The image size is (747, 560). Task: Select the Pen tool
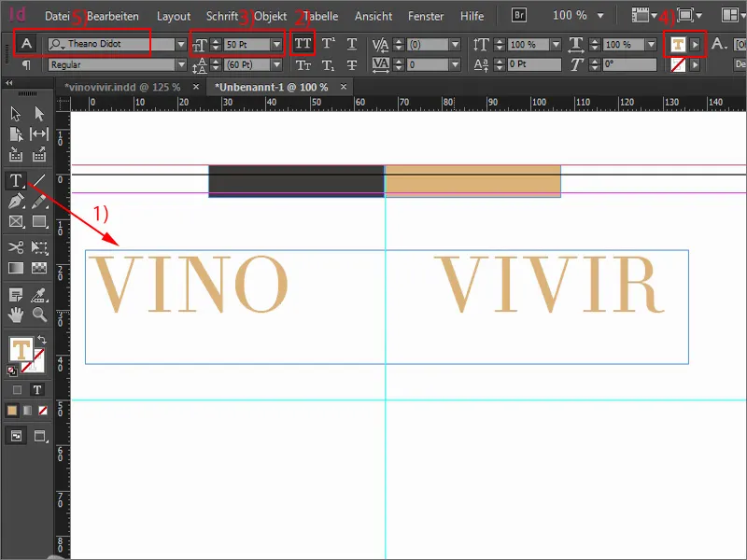[x=16, y=201]
